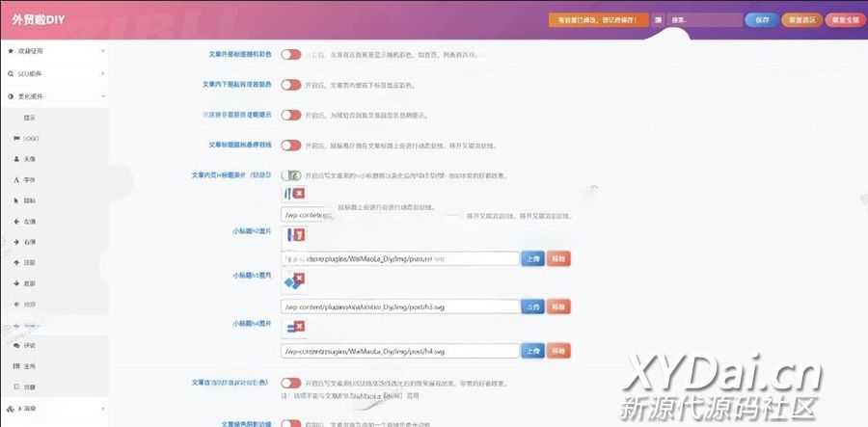Click the 搜索 search input field
The image size is (868, 427).
[x=704, y=19]
